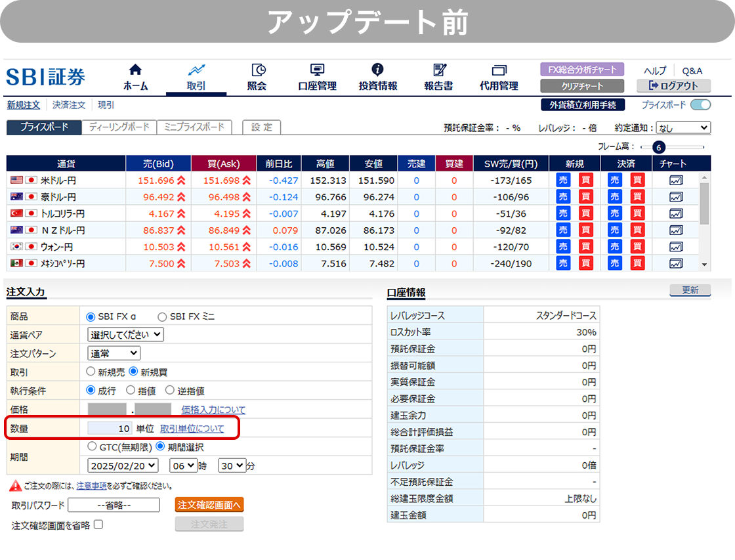Open 注意事項 link
The image size is (735, 560).
(91, 486)
